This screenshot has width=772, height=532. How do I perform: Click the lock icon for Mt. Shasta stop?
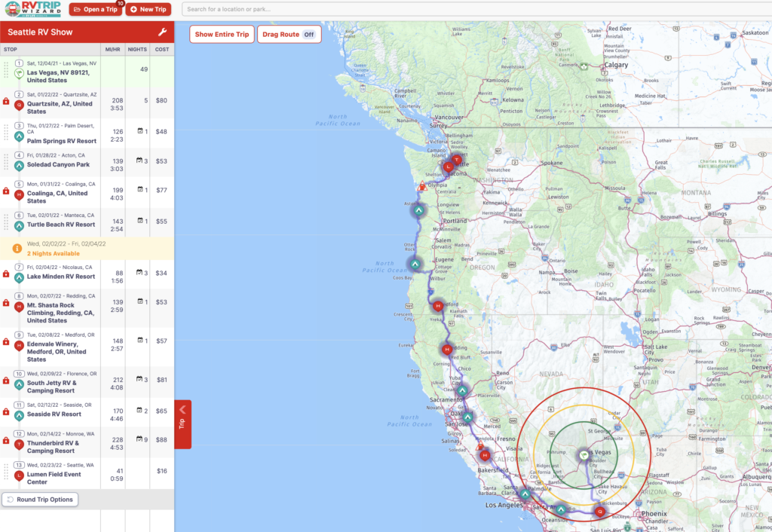(x=6, y=303)
